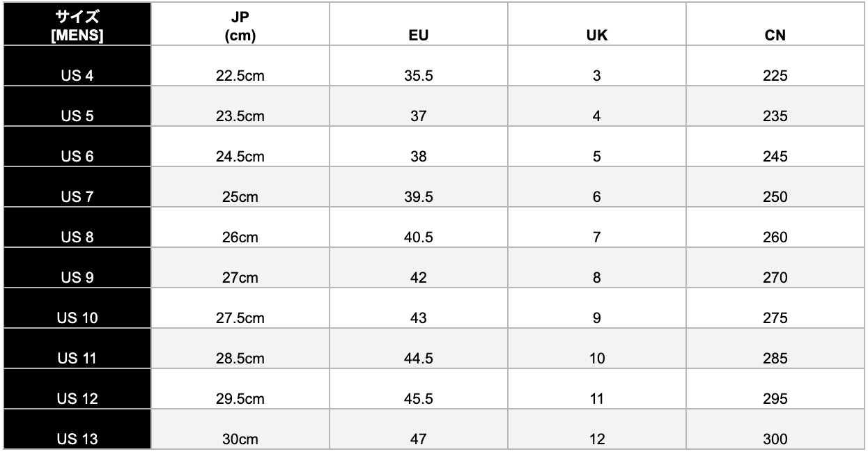Viewport: 868px width, 454px height.
Task: Click the CN 300 cell
Action: pos(775,430)
